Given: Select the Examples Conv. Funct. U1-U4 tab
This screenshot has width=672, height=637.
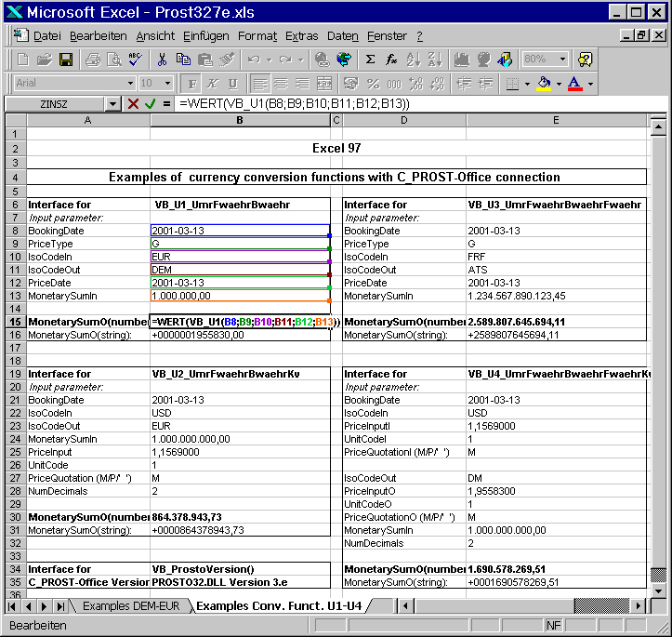Looking at the screenshot, I should click(x=279, y=605).
